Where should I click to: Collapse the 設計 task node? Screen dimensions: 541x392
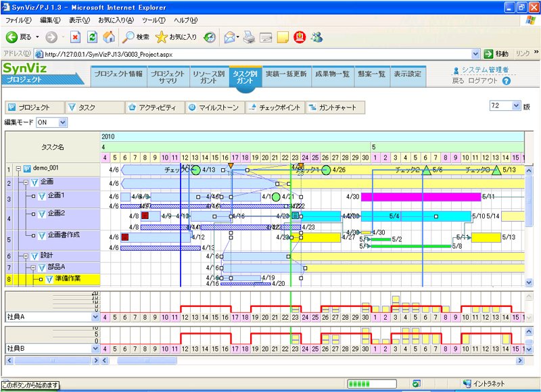coord(26,256)
